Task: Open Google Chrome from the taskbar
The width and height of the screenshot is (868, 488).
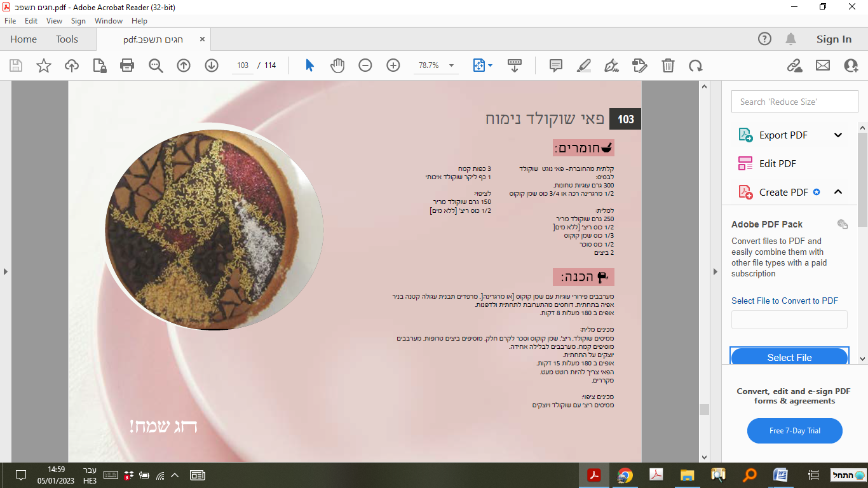Action: click(x=625, y=475)
